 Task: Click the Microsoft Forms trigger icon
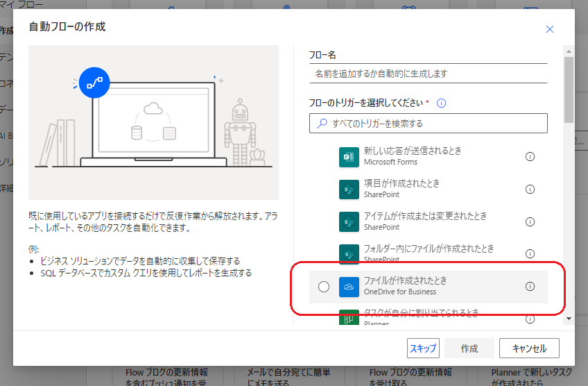[349, 157]
